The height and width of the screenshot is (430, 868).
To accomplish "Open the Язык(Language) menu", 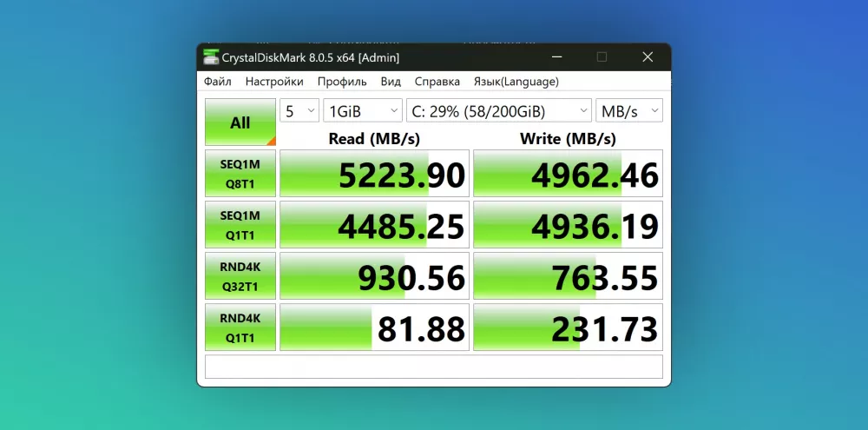I will (516, 82).
